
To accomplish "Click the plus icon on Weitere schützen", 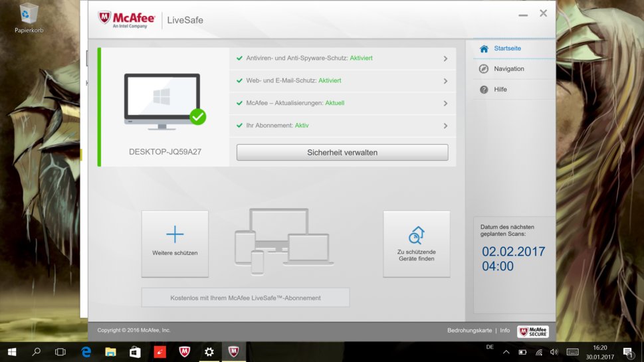I will (175, 234).
